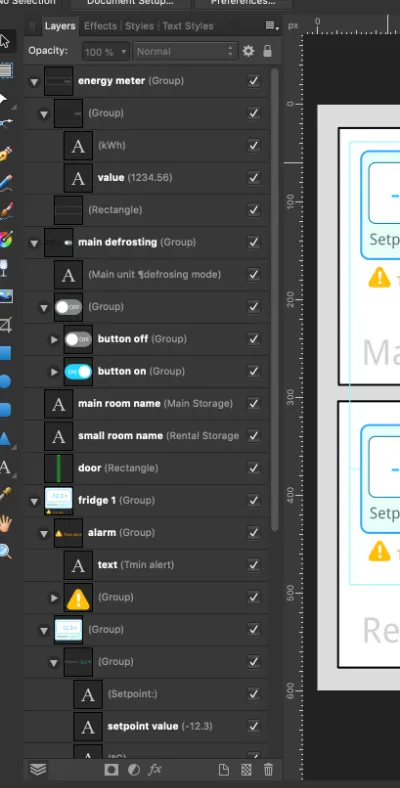The height and width of the screenshot is (788, 400).
Task: Switch to the Styles tab
Action: click(139, 26)
